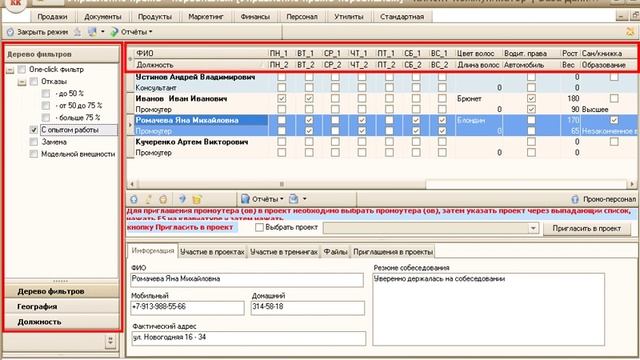The width and height of the screenshot is (640, 360).
Task: Click the delete-record icon in the lower toolbar
Action: click(x=163, y=199)
